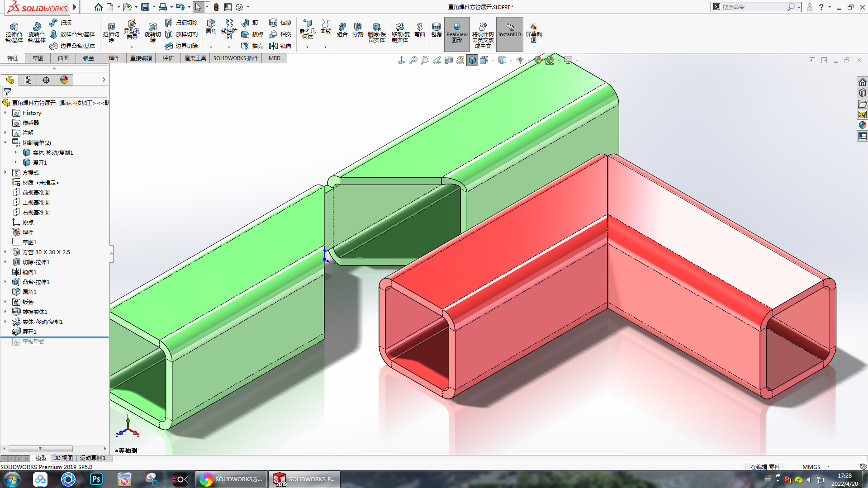The height and width of the screenshot is (488, 868).
Task: Open Photoshop from the Windows taskbar
Action: tap(96, 479)
